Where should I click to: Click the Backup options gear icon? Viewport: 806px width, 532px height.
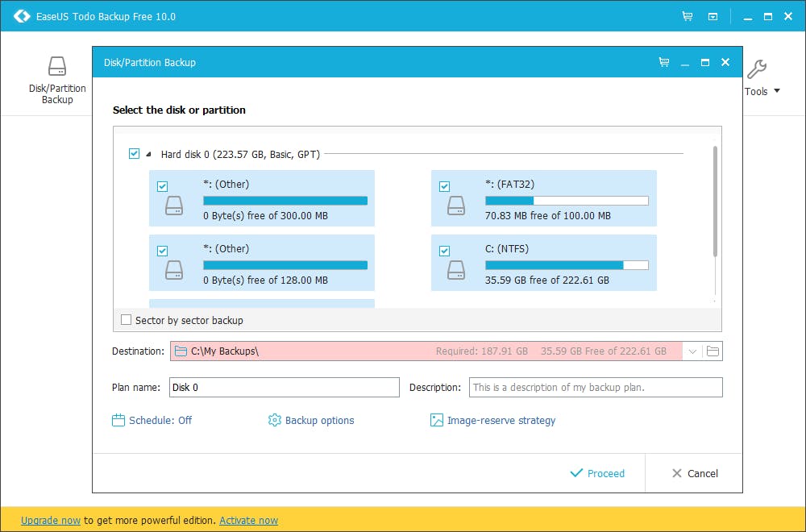(275, 420)
